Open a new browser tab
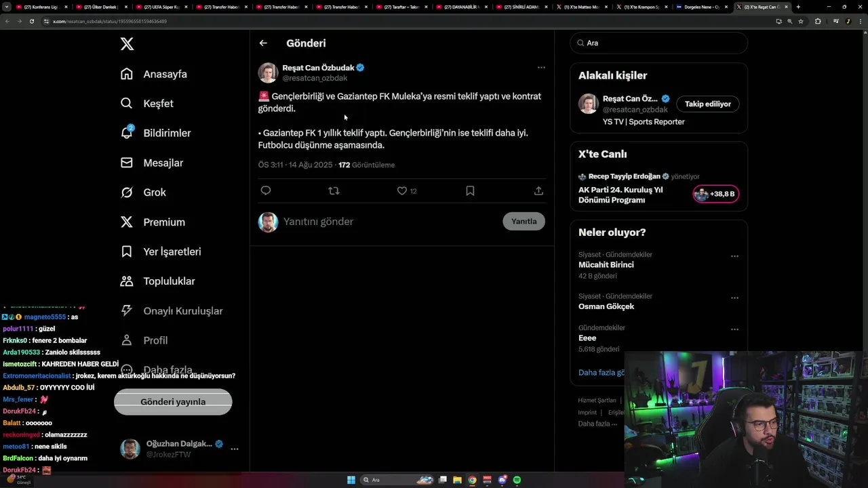Image resolution: width=868 pixels, height=488 pixels. click(798, 7)
